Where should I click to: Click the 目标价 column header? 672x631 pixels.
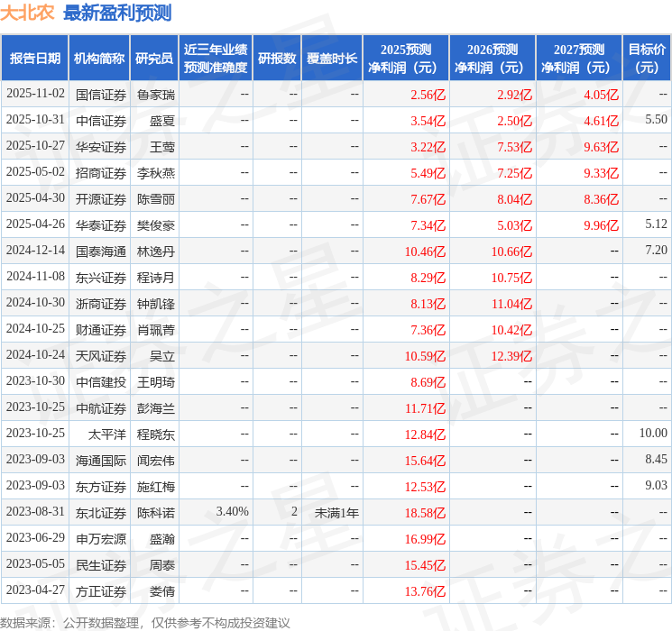(647, 59)
